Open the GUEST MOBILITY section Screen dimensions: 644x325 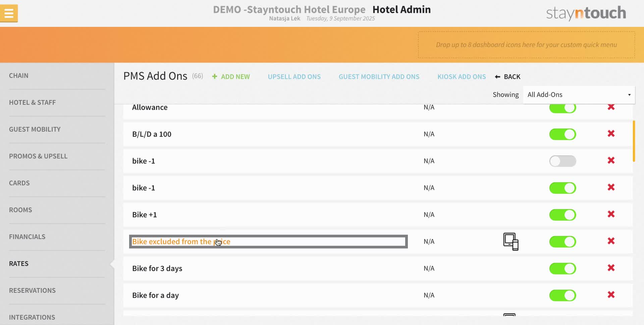(x=35, y=129)
